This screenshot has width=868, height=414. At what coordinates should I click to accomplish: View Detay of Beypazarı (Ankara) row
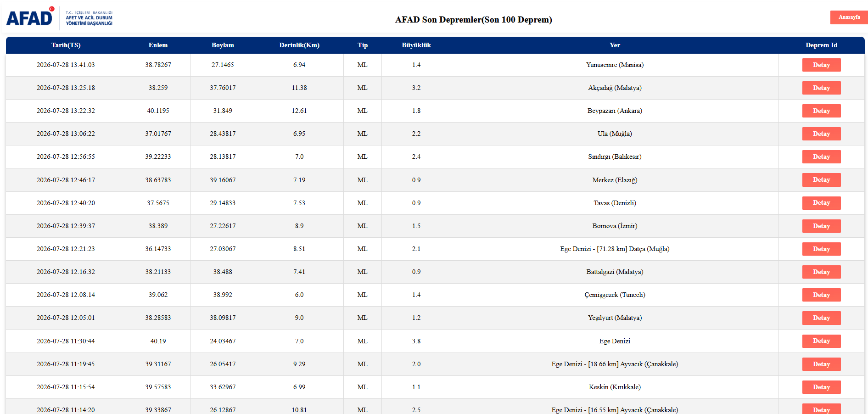tap(821, 111)
